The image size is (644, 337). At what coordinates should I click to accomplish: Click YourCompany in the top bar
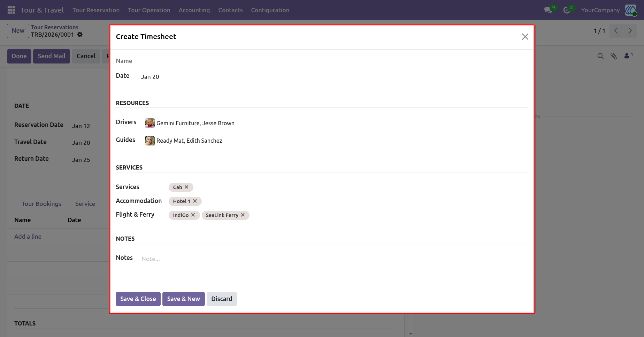pyautogui.click(x=600, y=10)
